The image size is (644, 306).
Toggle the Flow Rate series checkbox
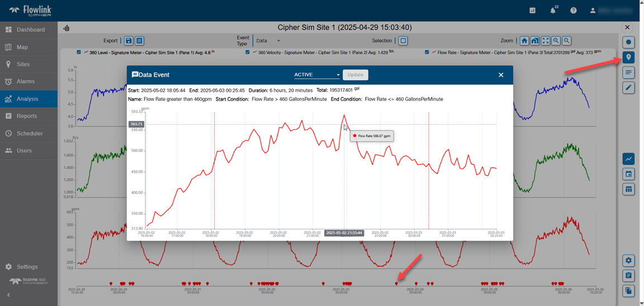point(427,52)
